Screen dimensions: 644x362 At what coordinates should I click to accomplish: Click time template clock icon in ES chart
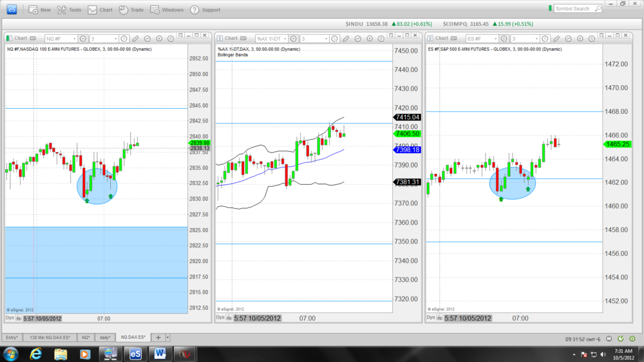545,39
